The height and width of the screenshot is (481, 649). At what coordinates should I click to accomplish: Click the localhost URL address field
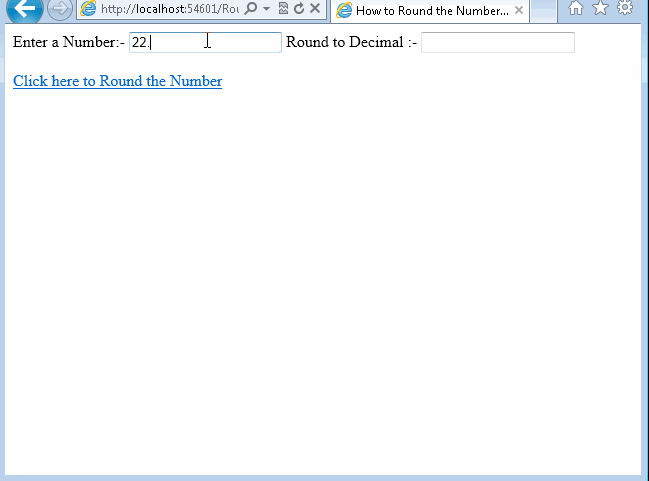170,9
